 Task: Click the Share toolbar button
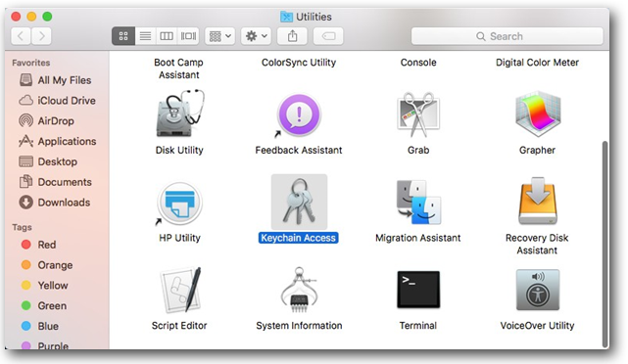point(292,36)
